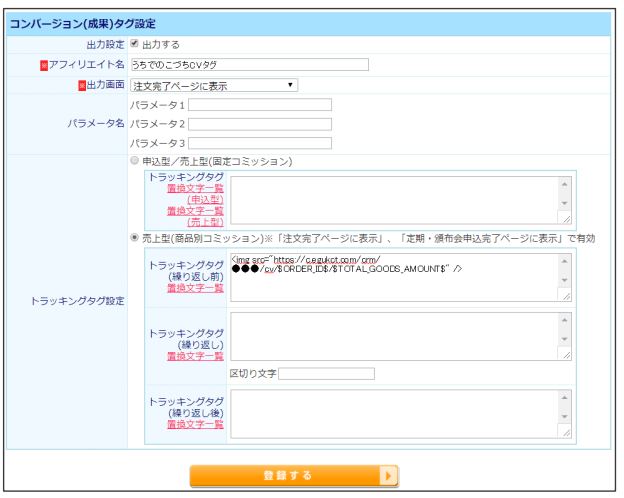Toggle the 出力する checkbox
The height and width of the screenshot is (498, 624).
(136, 46)
